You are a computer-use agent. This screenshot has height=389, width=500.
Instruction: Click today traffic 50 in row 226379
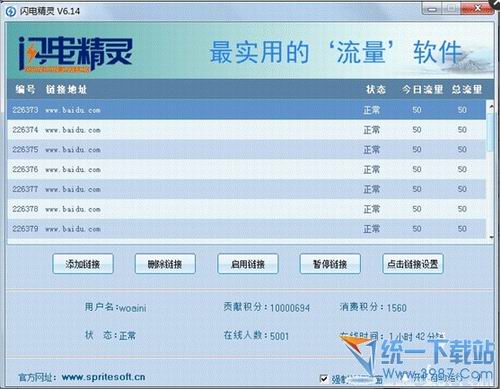(x=417, y=229)
